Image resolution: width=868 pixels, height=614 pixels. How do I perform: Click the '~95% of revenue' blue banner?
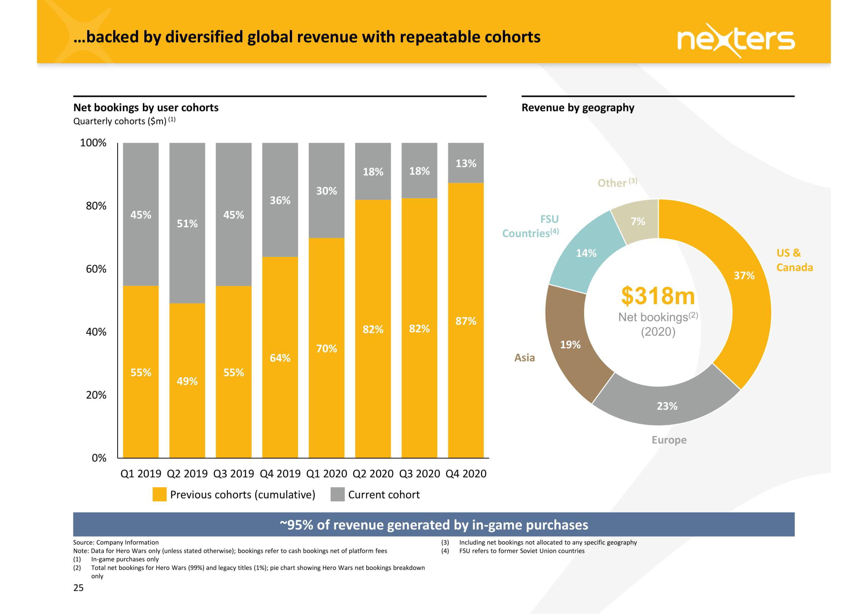tap(434, 524)
